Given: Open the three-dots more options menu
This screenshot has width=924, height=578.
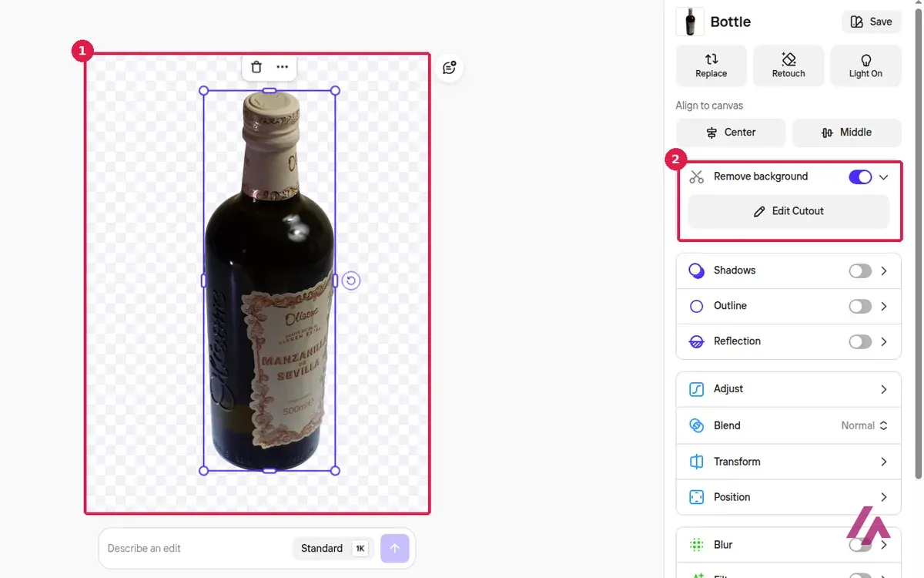Looking at the screenshot, I should tap(283, 67).
